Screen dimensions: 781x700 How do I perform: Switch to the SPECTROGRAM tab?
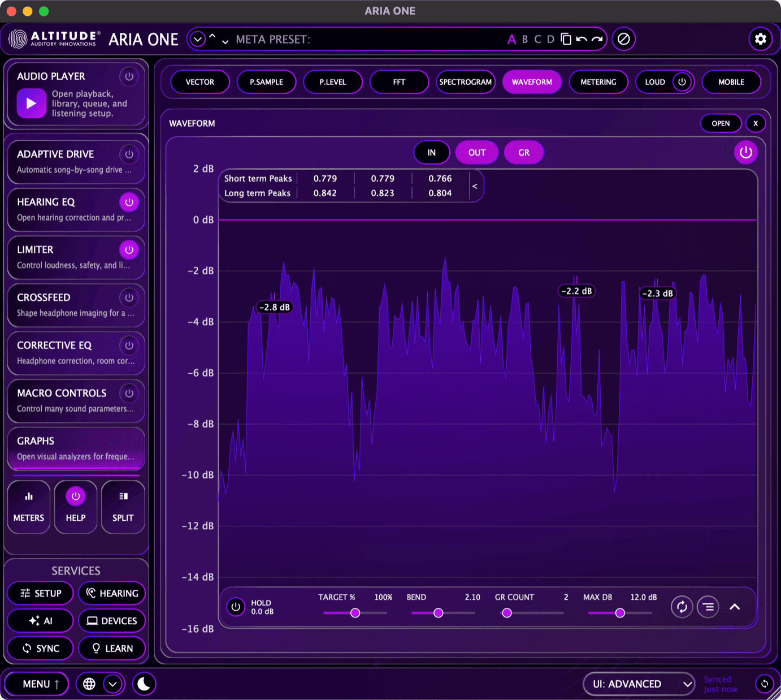coord(466,82)
